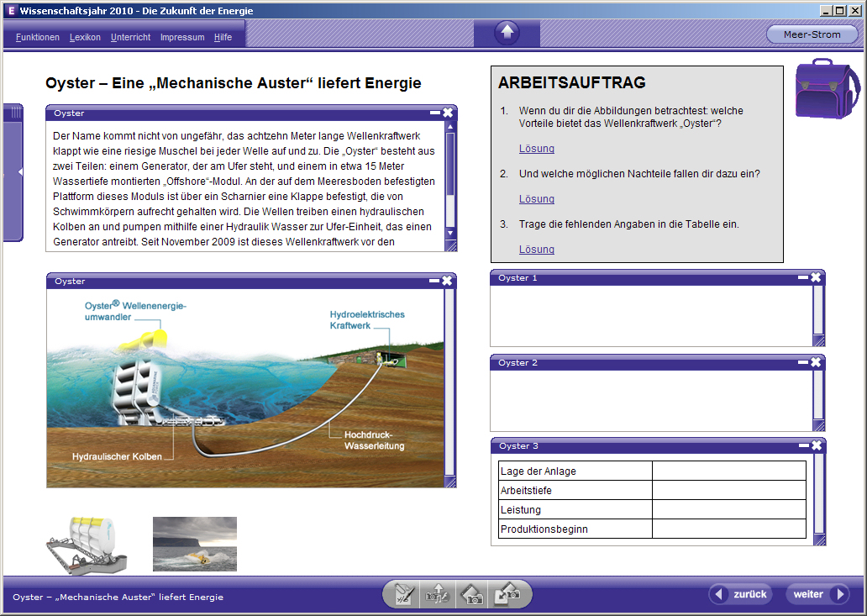Open the Oyster device model thumbnail
Screen dimensions: 867x616
point(87,545)
